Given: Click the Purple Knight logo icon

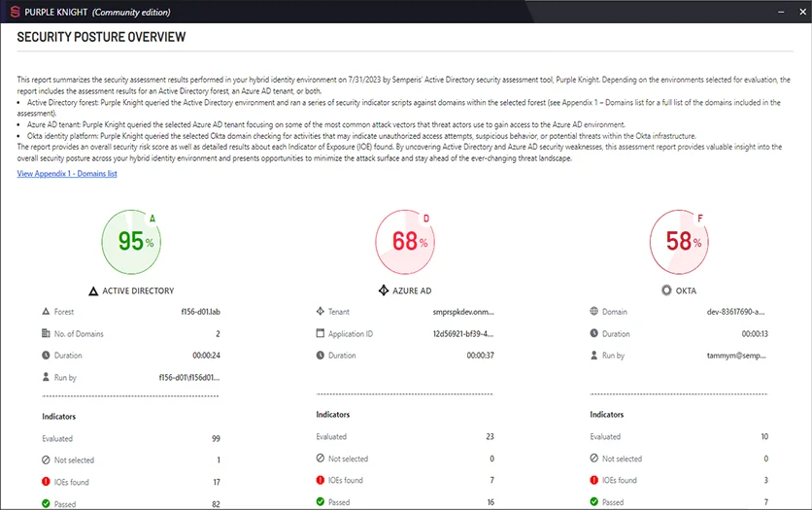Looking at the screenshot, I should [x=14, y=11].
